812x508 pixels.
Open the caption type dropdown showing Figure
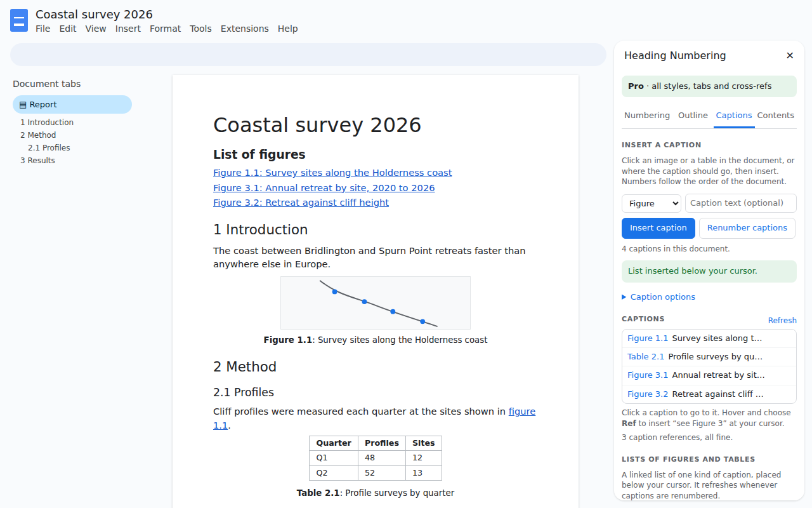coord(652,203)
